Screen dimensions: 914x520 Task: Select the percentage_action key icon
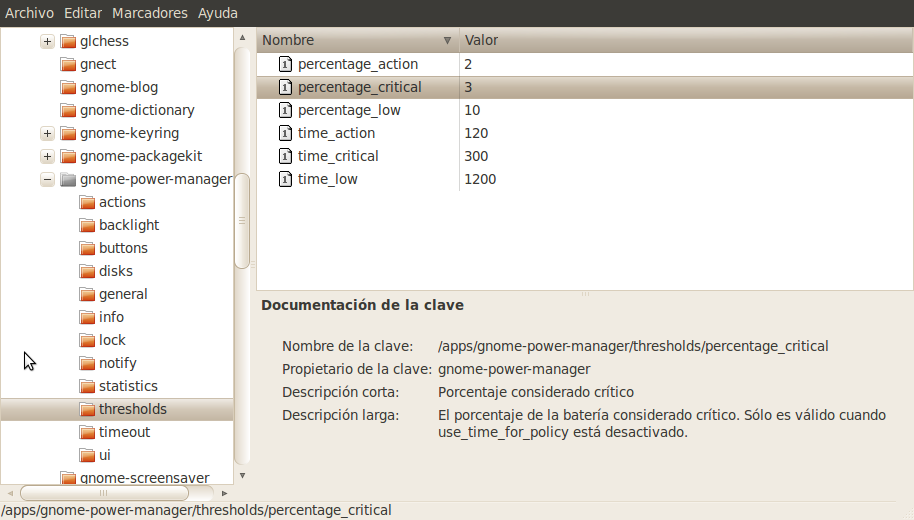point(285,64)
